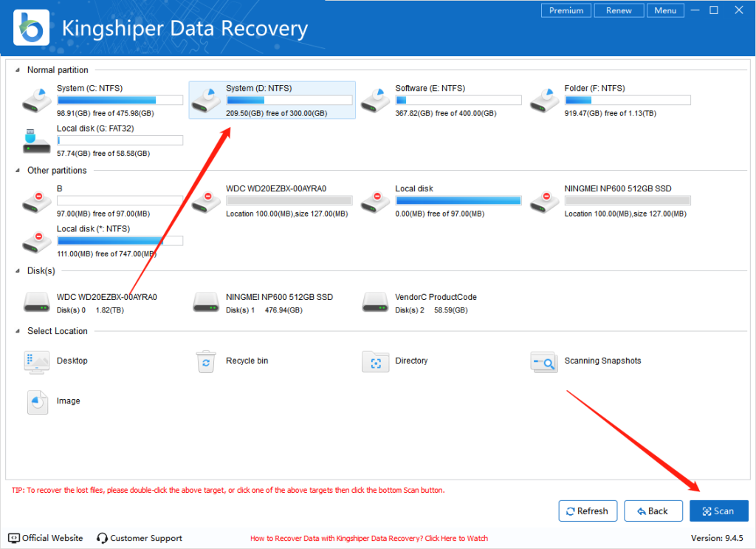Click the 'Scanning Snapshots' label

coord(602,361)
